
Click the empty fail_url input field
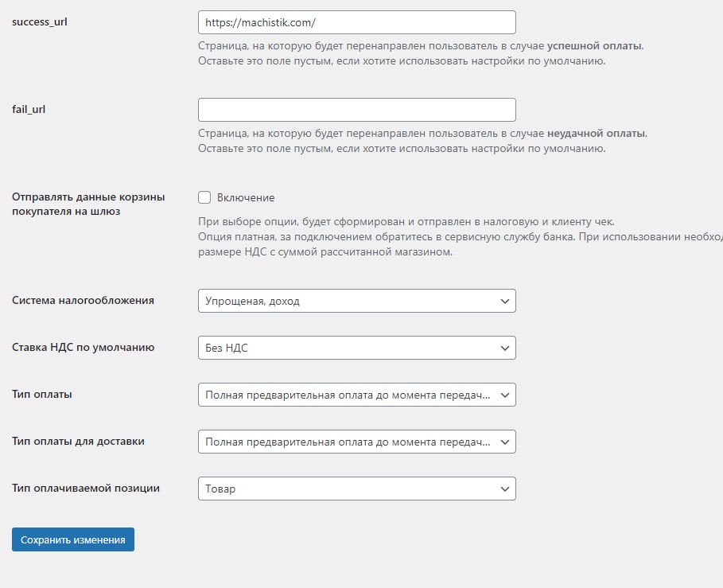point(356,110)
